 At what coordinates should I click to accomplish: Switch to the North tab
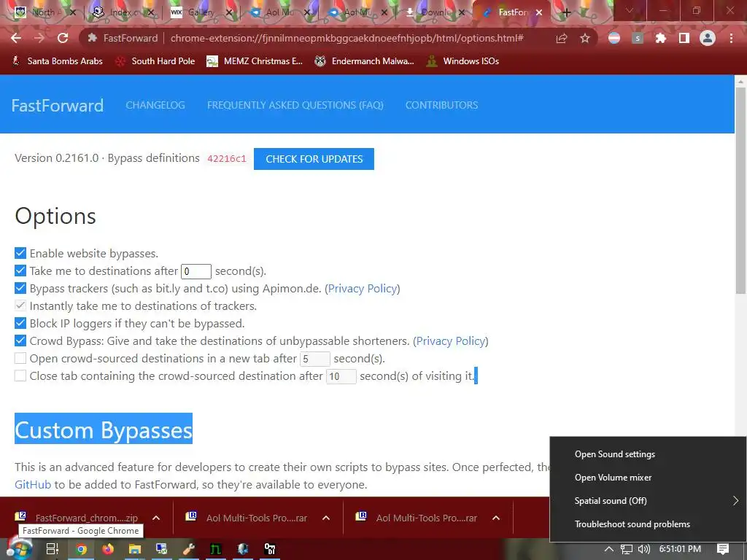pyautogui.click(x=44, y=12)
